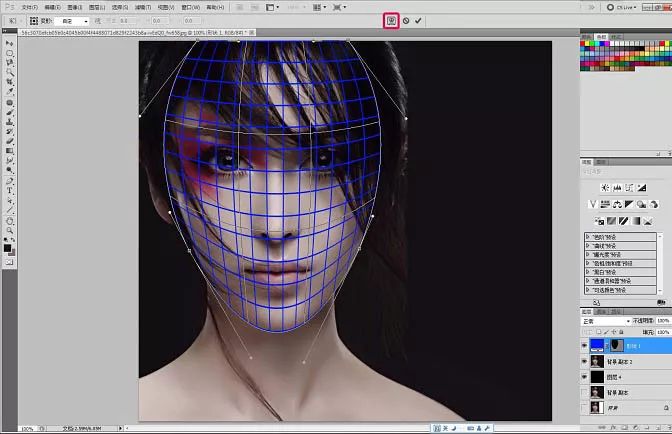Select the Move tool
Image resolution: width=672 pixels, height=434 pixels.
point(9,43)
